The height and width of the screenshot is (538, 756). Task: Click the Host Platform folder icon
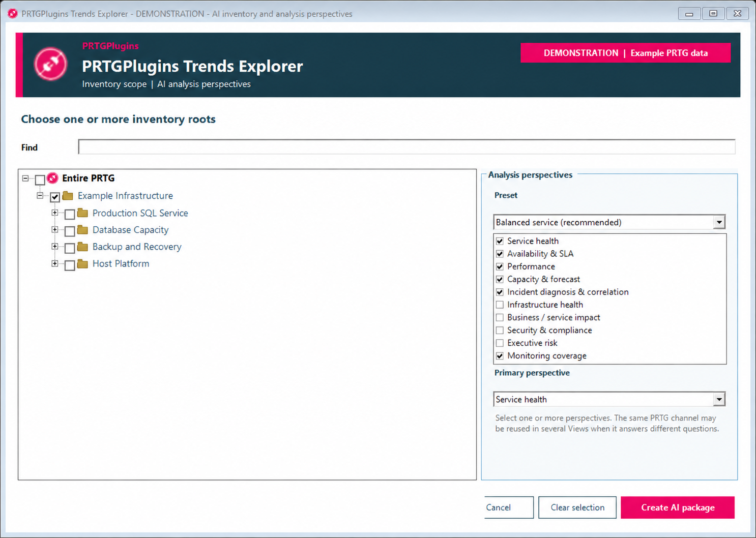coord(82,263)
